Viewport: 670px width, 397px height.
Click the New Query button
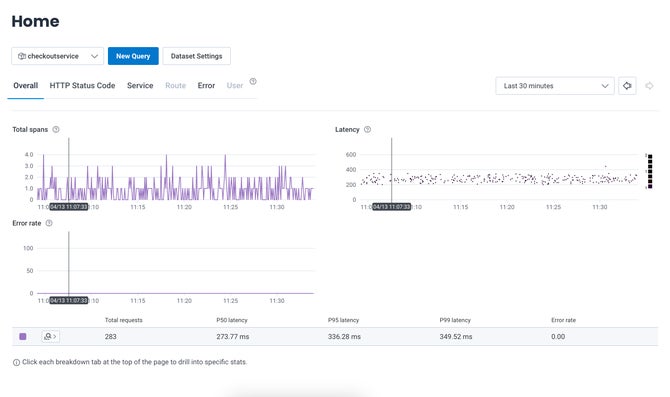tap(133, 56)
